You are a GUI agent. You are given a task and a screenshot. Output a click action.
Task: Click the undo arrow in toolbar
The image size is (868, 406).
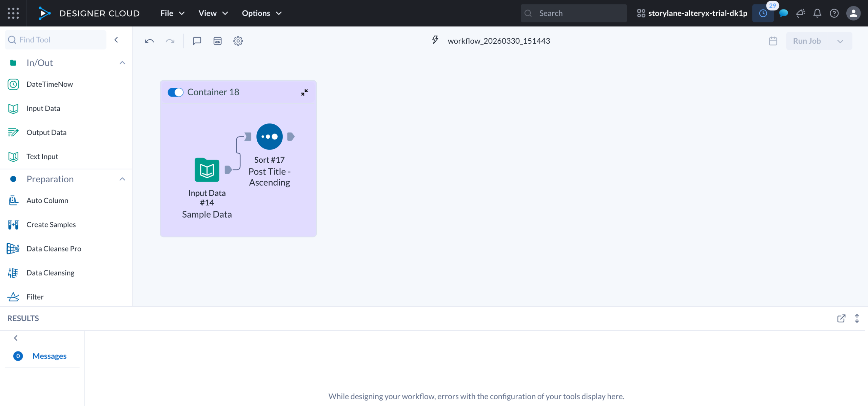[x=149, y=41]
